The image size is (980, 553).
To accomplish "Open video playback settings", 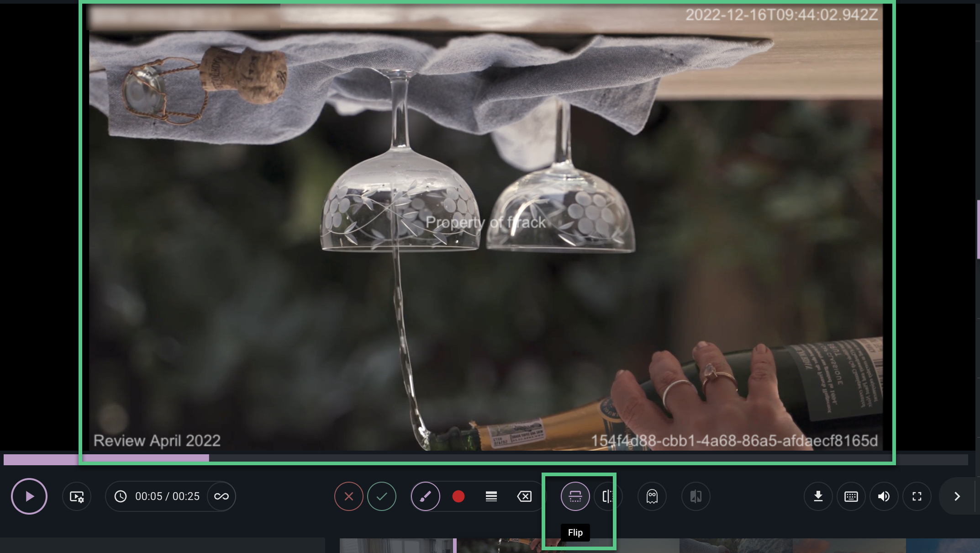I will tap(77, 496).
